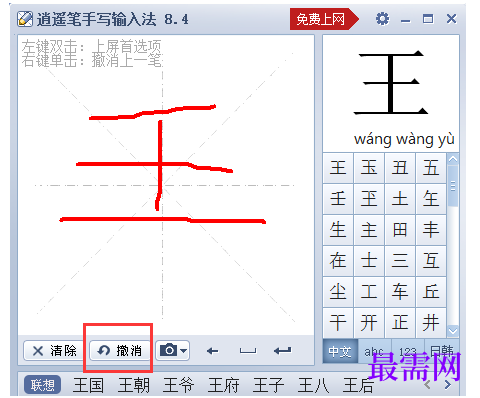Switch to the abc input tab
Viewport: 480px width, 398px height.
click(x=374, y=351)
